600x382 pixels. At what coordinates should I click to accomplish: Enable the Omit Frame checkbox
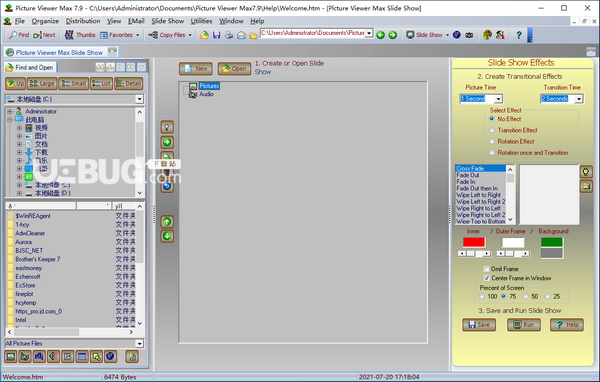[486, 269]
